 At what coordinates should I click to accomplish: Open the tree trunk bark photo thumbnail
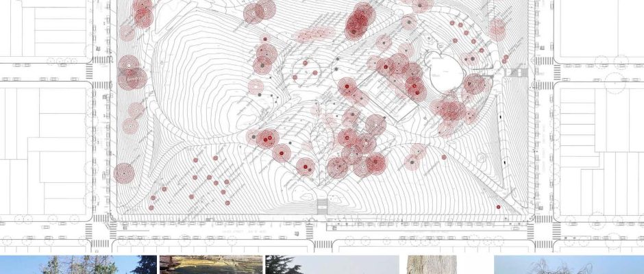point(432,265)
